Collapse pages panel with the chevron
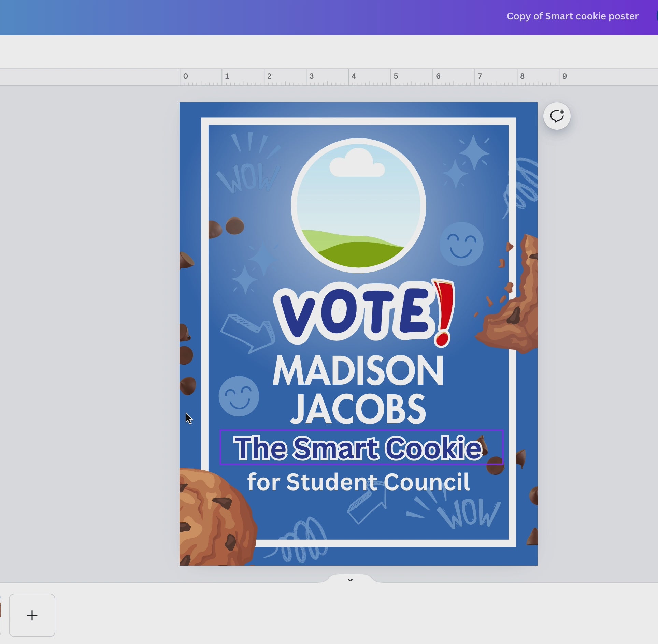The height and width of the screenshot is (644, 658). [350, 580]
